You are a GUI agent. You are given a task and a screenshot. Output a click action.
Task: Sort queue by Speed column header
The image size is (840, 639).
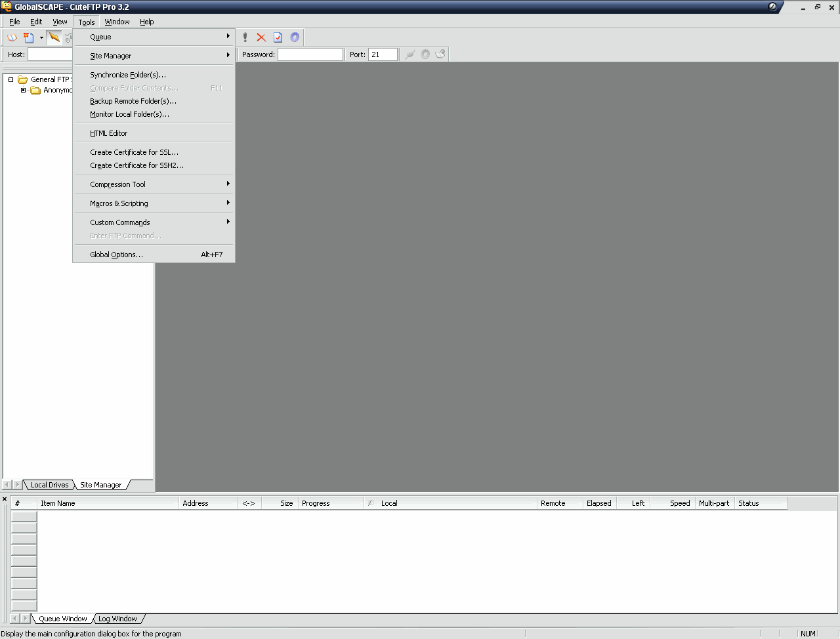(672, 503)
